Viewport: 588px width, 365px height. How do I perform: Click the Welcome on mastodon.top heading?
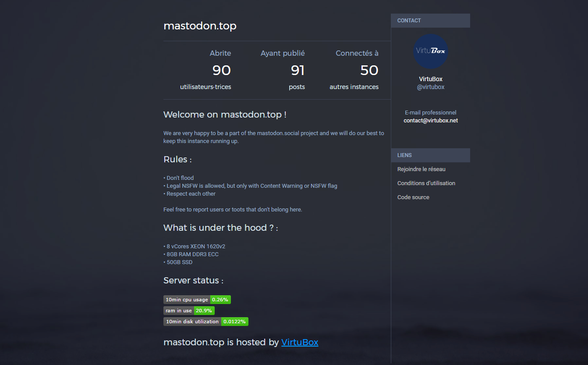click(x=225, y=115)
